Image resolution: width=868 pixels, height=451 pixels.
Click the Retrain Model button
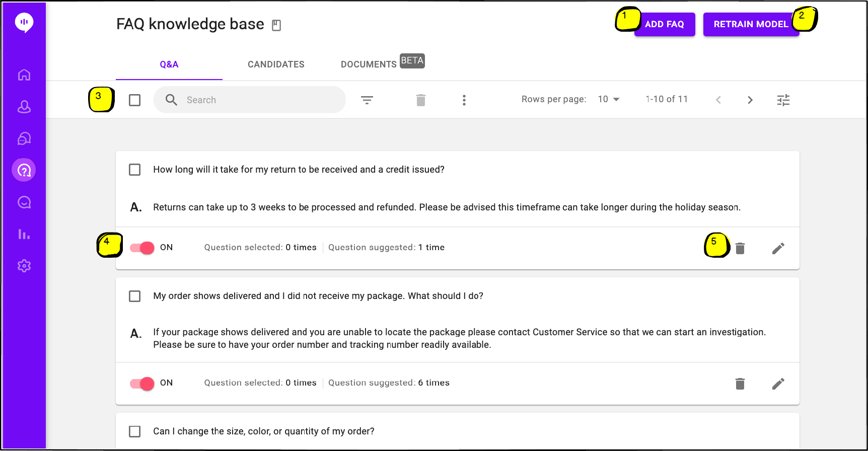pyautogui.click(x=751, y=24)
